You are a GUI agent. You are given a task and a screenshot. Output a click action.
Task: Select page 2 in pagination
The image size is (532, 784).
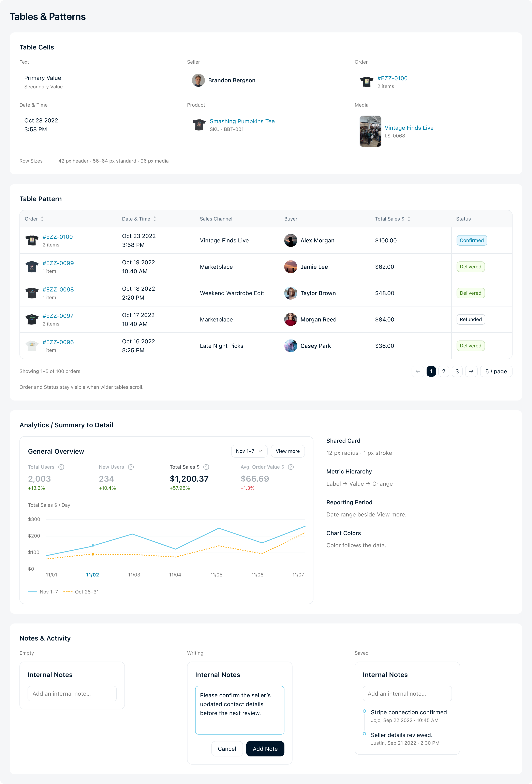(444, 371)
